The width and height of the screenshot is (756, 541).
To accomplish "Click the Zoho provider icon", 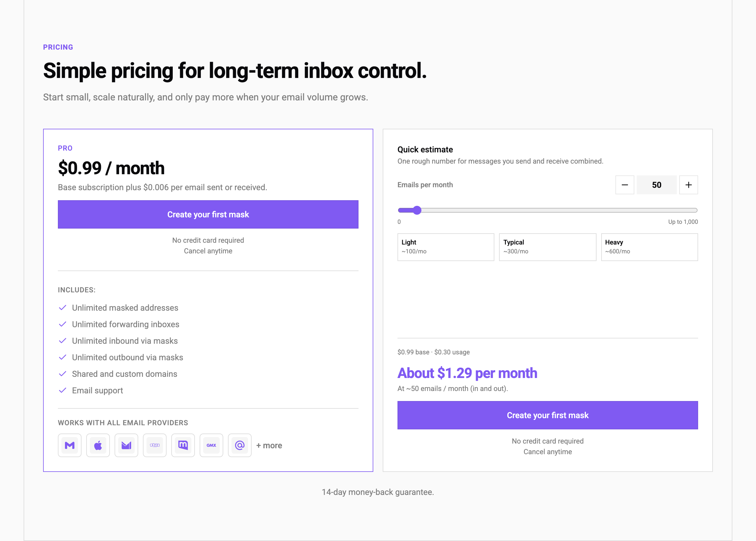I will [154, 445].
